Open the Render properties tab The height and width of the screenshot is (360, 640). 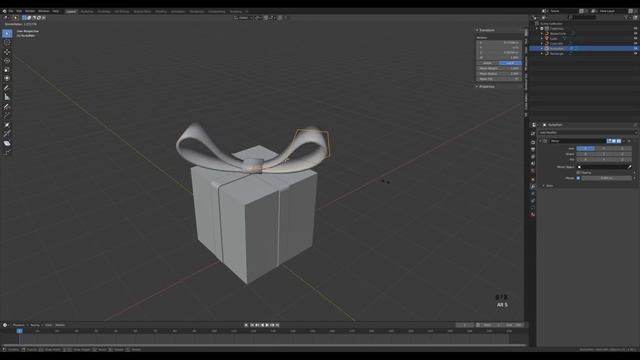coord(533,142)
